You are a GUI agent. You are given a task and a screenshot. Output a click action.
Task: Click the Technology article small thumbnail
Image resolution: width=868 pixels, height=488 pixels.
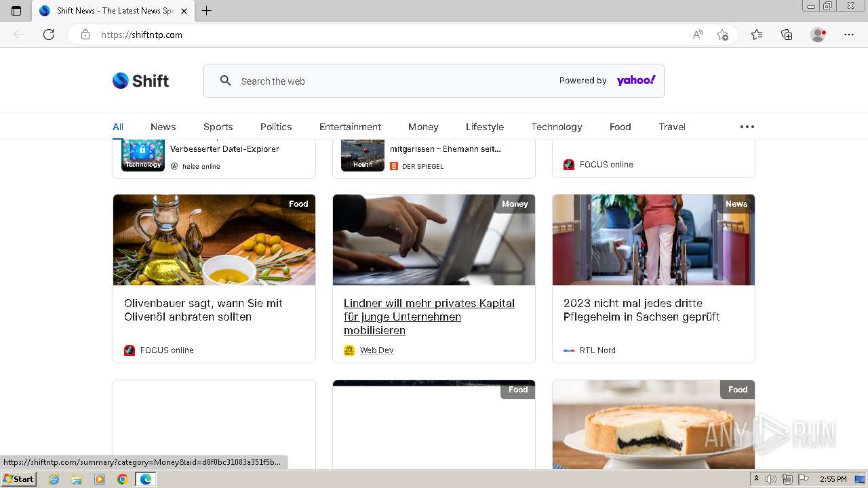pyautogui.click(x=143, y=155)
